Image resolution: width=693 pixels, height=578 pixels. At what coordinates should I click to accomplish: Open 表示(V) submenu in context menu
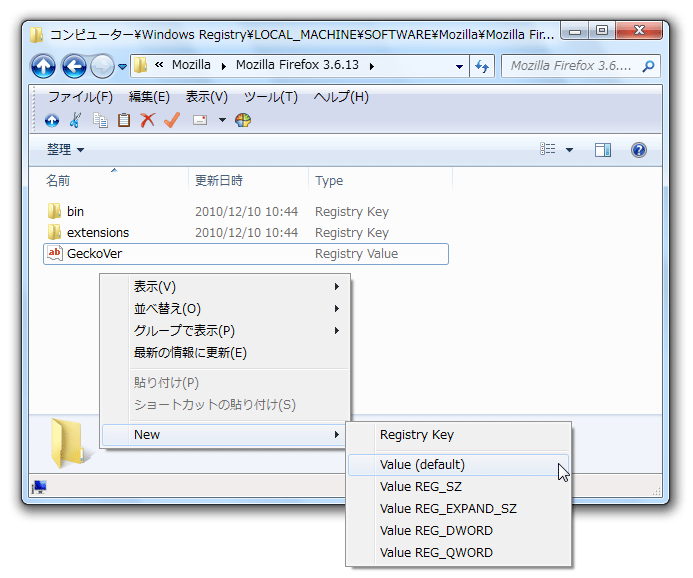pos(225,287)
